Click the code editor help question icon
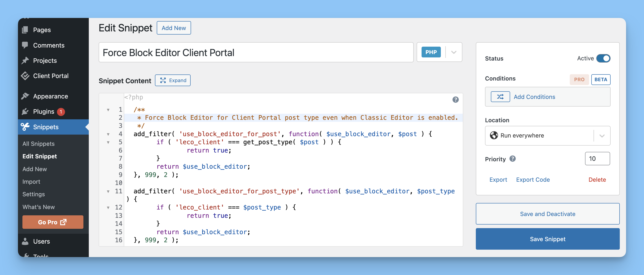This screenshot has height=275, width=644. tap(455, 100)
